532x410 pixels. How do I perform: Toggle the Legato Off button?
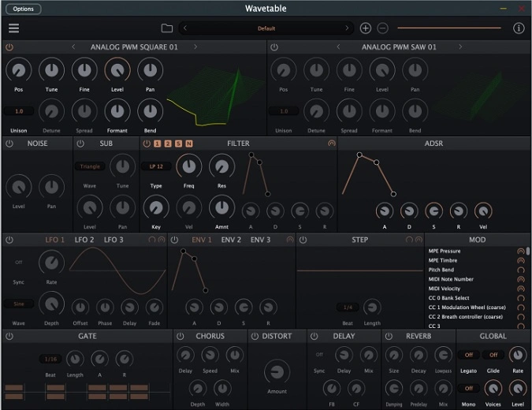coord(468,355)
